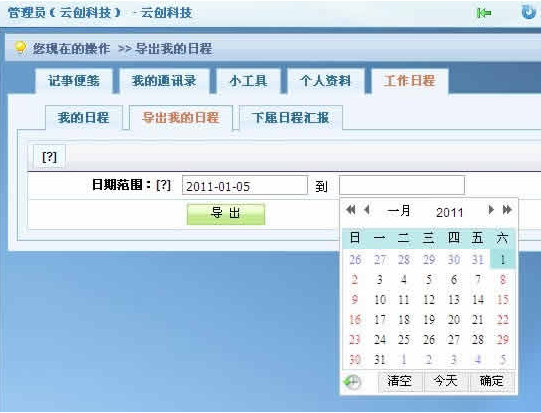This screenshot has height=413, width=541.
Task: Click the clock icon in calendar footer
Action: pyautogui.click(x=352, y=382)
